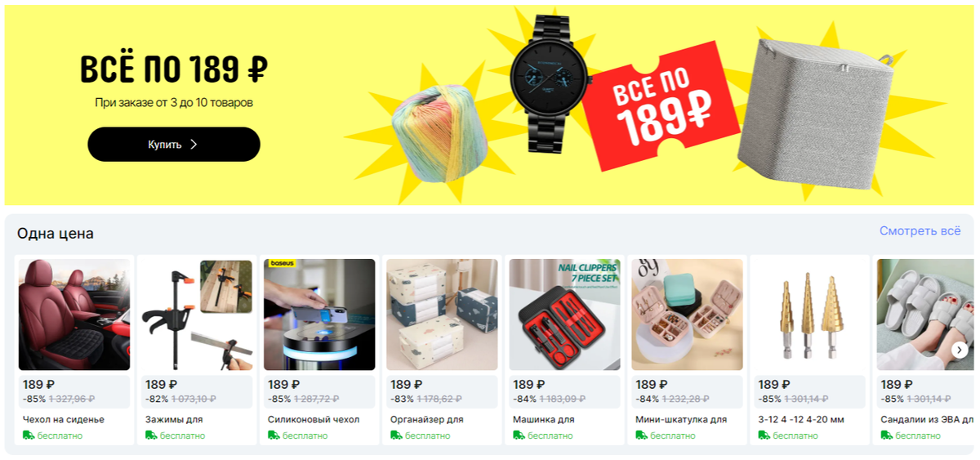Click the Органайзер для product title
The width and height of the screenshot is (980, 460).
(x=427, y=420)
